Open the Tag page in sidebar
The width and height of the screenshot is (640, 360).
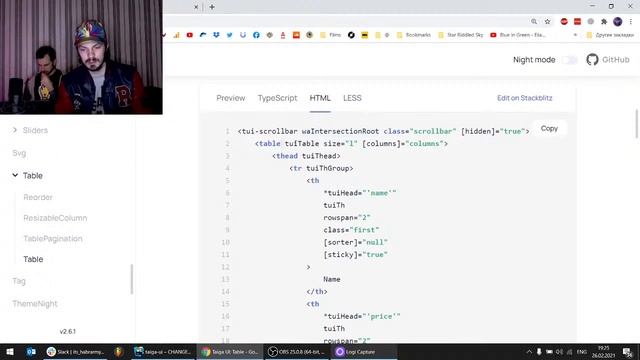click(x=19, y=281)
